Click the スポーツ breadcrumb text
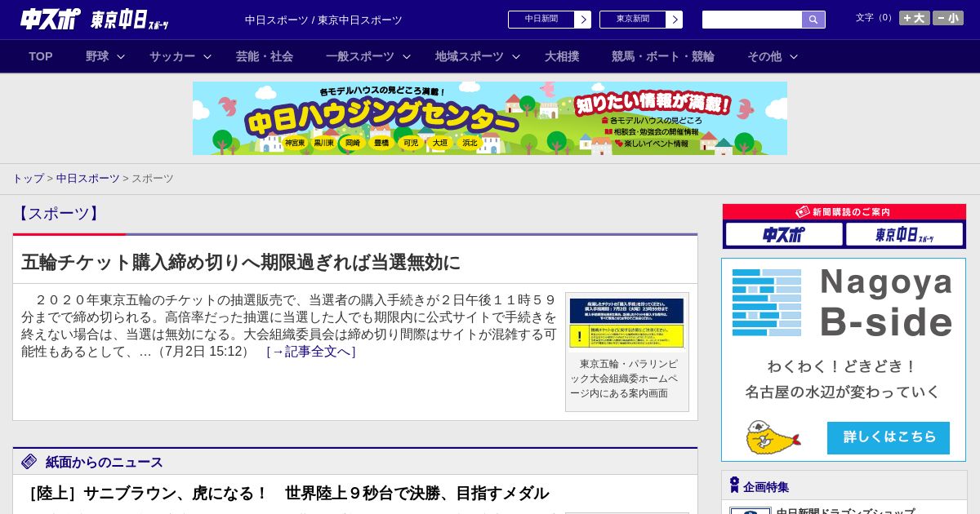This screenshot has height=514, width=980. (x=153, y=178)
